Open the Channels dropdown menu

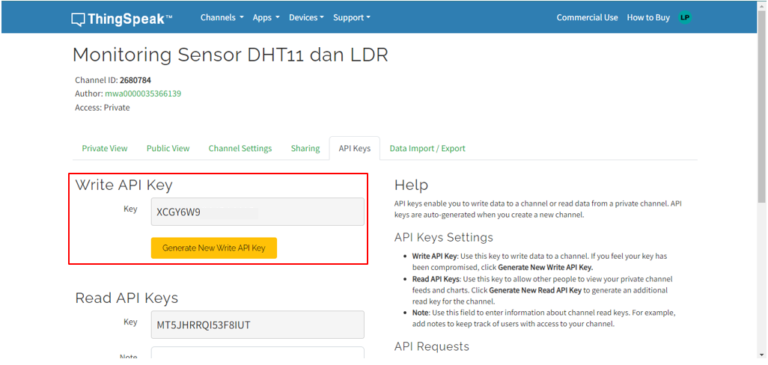(x=222, y=18)
